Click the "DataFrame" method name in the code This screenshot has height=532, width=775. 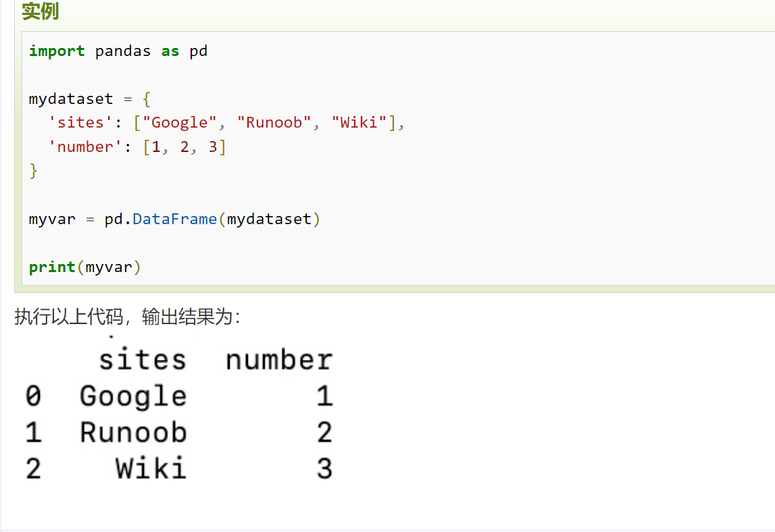click(174, 219)
